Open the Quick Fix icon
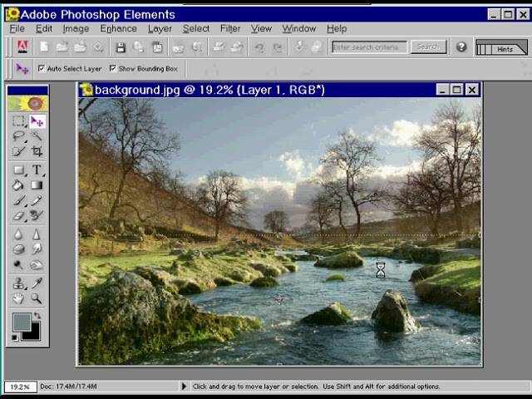Screen dimensions: 532x399 pyautogui.click(x=299, y=47)
